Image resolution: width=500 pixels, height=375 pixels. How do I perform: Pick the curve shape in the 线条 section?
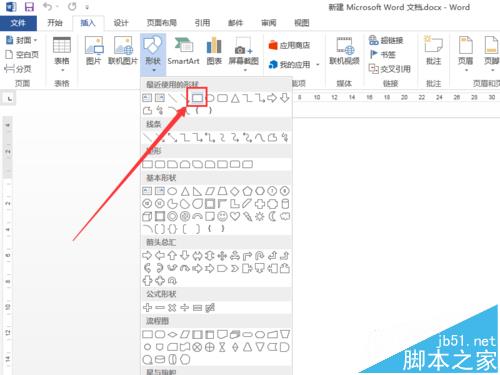(260, 137)
